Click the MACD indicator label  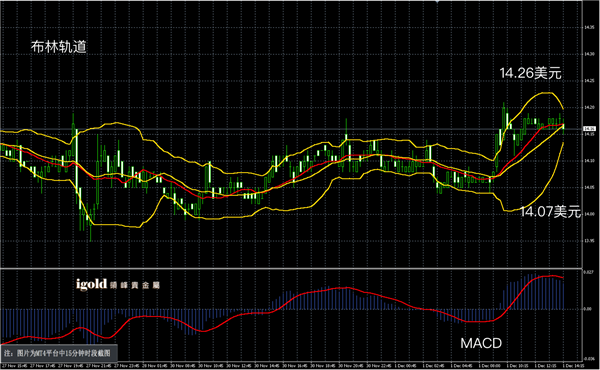click(x=481, y=343)
